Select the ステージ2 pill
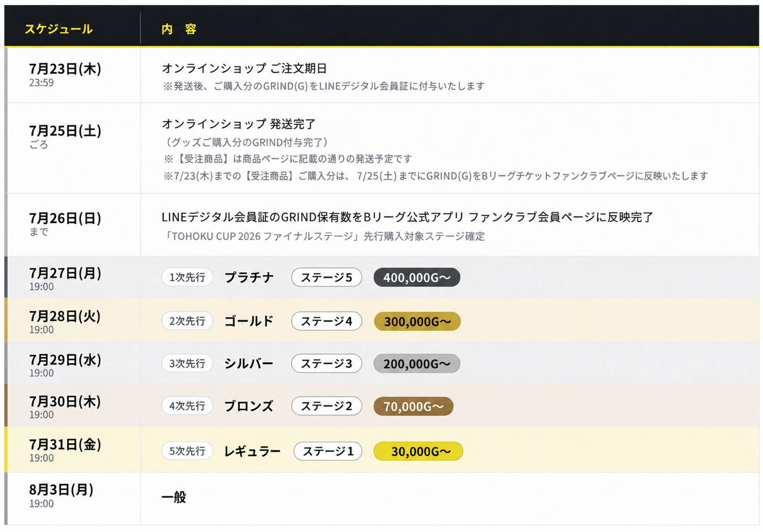The image size is (763, 532). tap(326, 406)
